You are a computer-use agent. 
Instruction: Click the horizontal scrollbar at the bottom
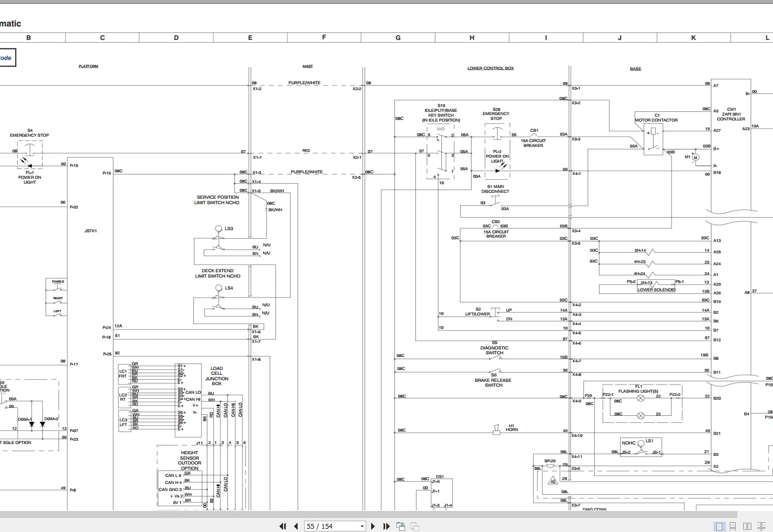click(x=368, y=514)
